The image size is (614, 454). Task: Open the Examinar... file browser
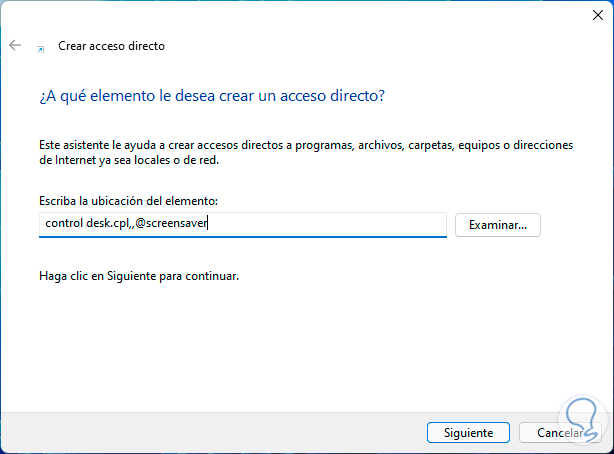pyautogui.click(x=498, y=224)
